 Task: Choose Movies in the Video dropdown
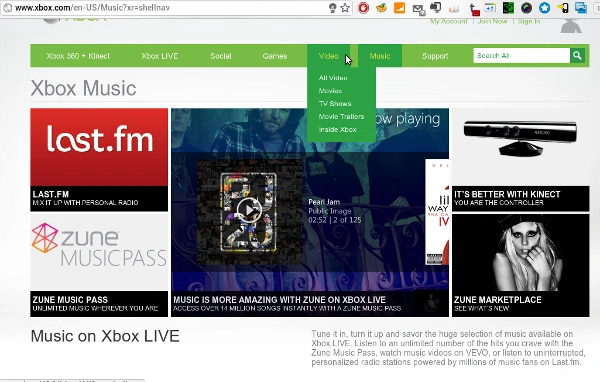click(x=330, y=91)
